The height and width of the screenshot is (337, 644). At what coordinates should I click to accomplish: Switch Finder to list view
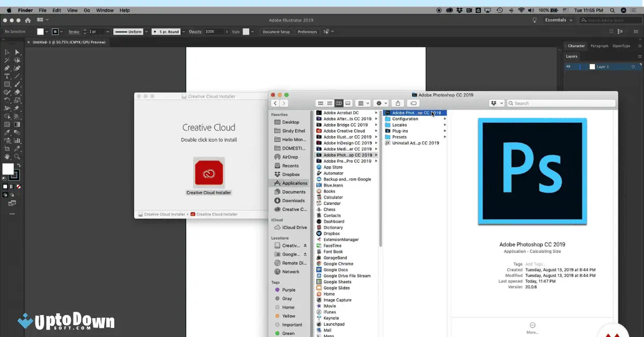click(x=330, y=102)
